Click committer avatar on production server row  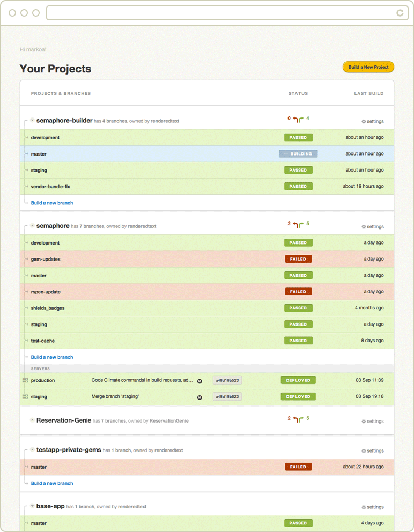199,381
